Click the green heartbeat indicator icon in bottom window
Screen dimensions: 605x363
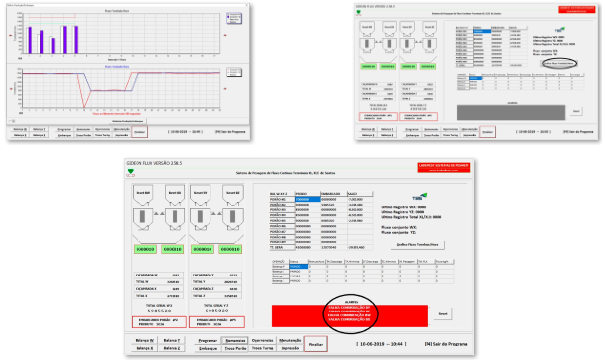point(130,171)
